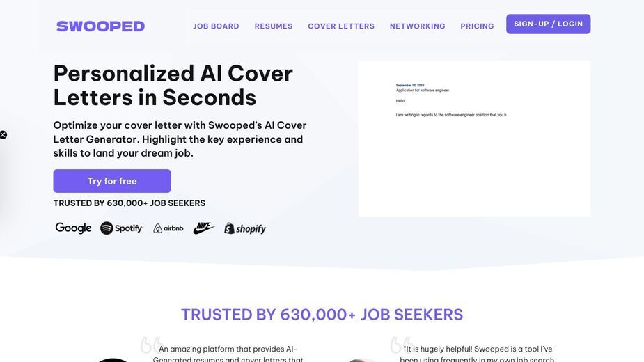Viewport: 644px width, 362px height.
Task: Open the Networking menu item
Action: pyautogui.click(x=417, y=26)
